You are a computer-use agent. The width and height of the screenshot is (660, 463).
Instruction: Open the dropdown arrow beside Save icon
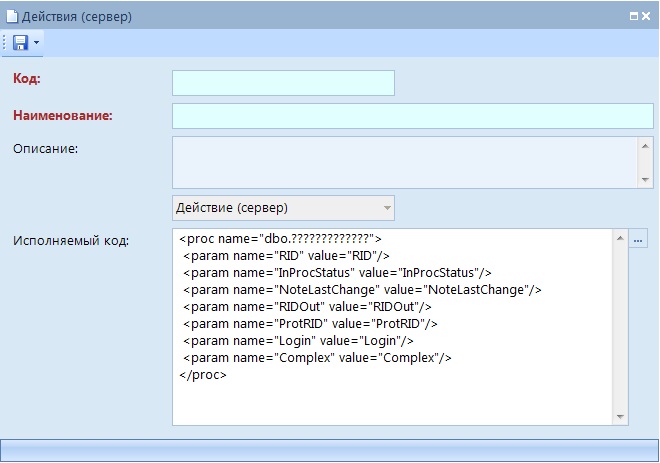[37, 43]
